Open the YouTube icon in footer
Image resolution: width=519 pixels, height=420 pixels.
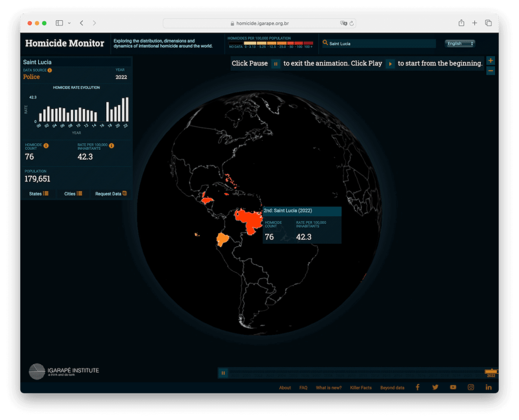click(x=453, y=387)
